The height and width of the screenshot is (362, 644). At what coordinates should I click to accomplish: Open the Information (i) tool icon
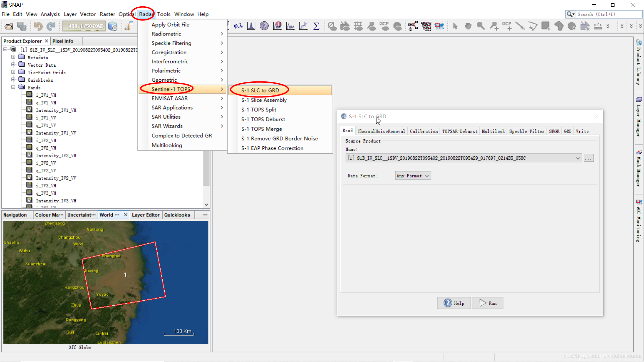point(264,26)
